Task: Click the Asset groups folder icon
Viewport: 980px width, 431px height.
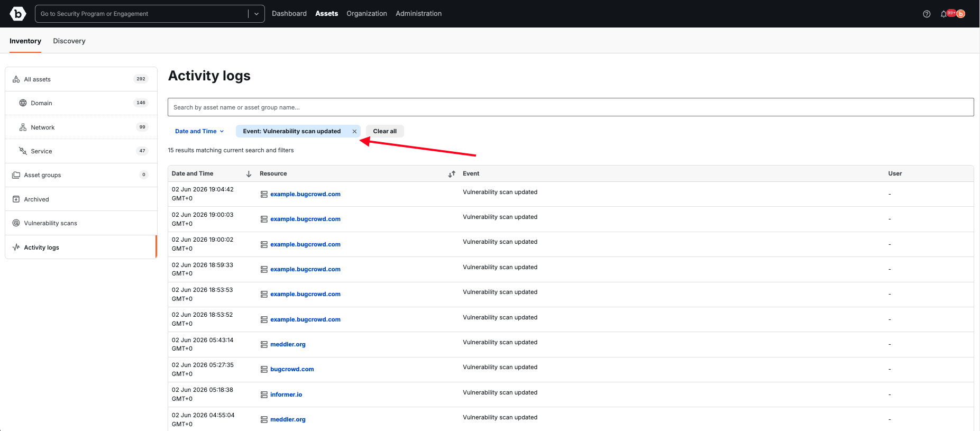Action: click(x=16, y=175)
